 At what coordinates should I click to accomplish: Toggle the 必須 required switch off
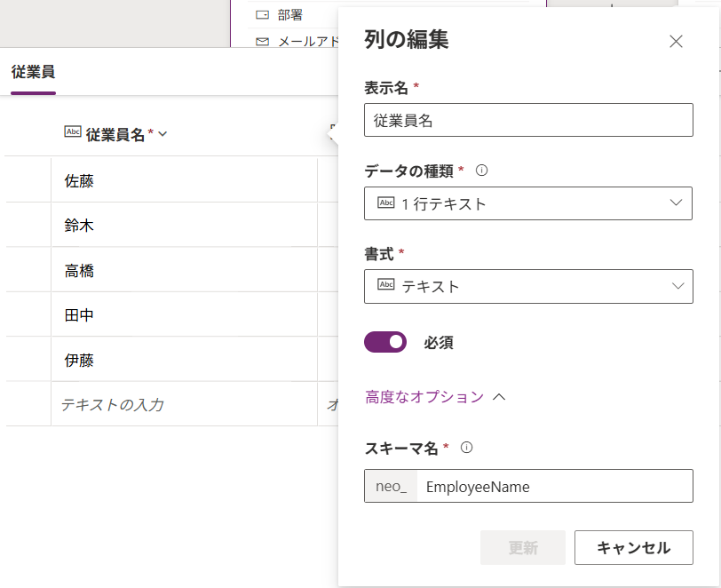(x=385, y=342)
